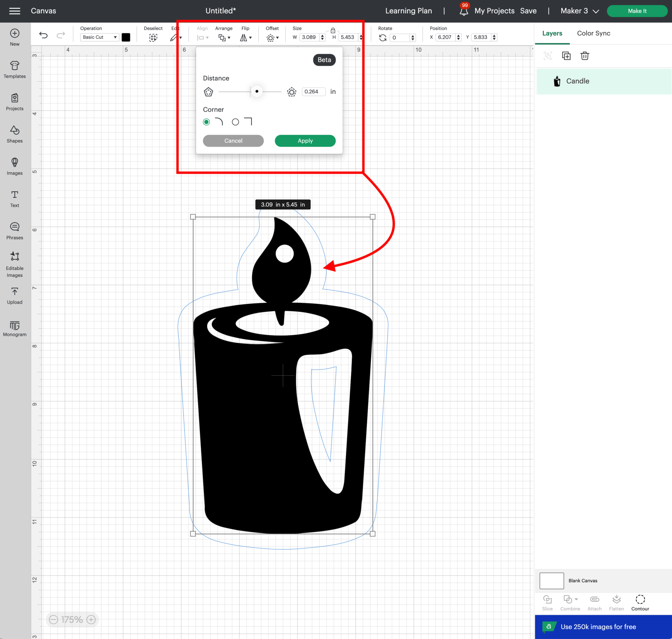Select square corner radio option
This screenshot has height=639, width=672.
pos(235,122)
